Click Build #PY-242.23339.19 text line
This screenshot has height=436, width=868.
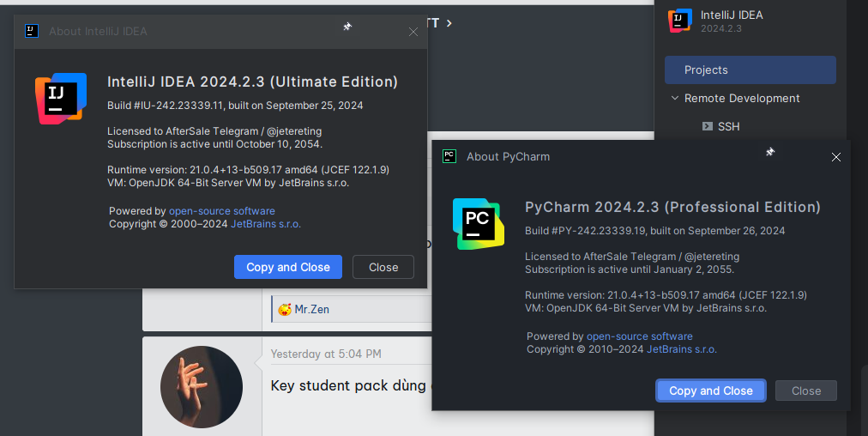[655, 231]
